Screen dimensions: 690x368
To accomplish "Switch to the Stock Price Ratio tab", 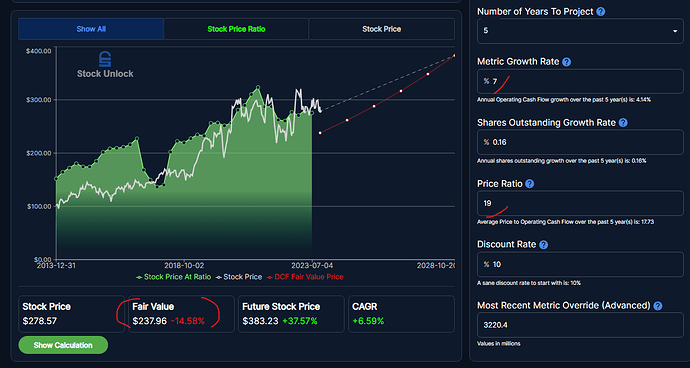I will tap(236, 29).
